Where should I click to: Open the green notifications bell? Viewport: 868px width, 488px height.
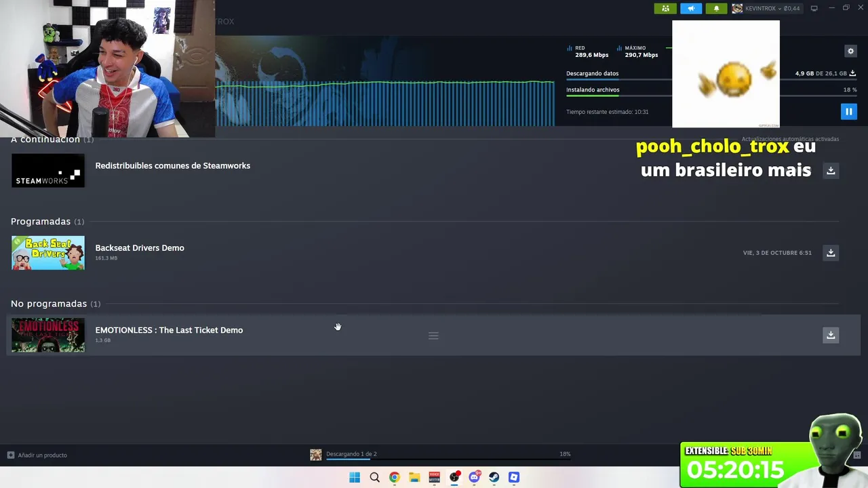pos(716,8)
